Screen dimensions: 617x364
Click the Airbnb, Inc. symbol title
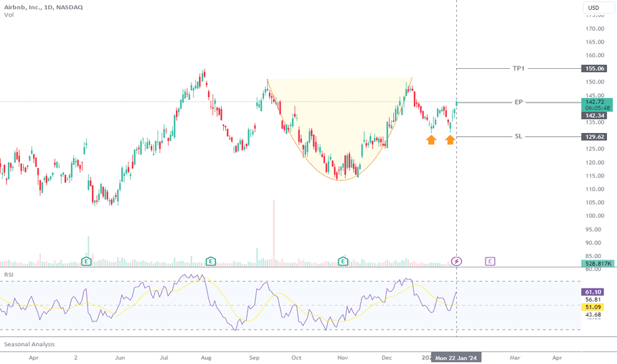pyautogui.click(x=43, y=7)
